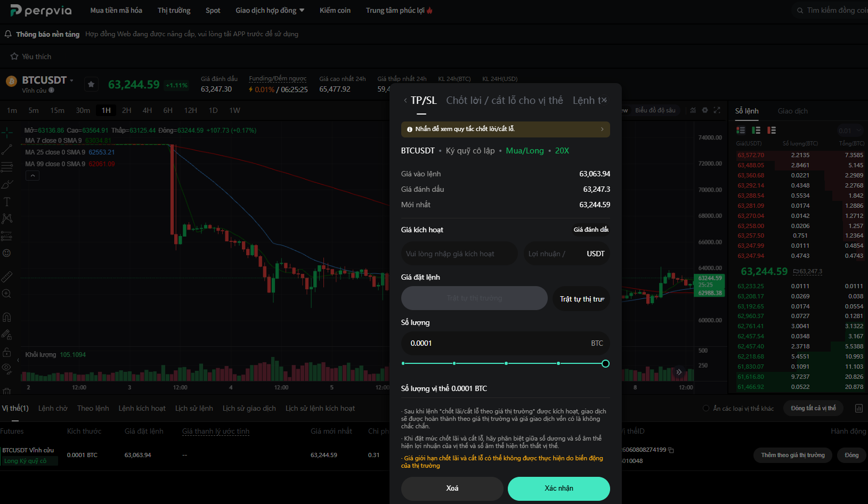Click Đóng tất cả vị thế button
Viewport: 868px width, 504px height.
pyautogui.click(x=813, y=408)
